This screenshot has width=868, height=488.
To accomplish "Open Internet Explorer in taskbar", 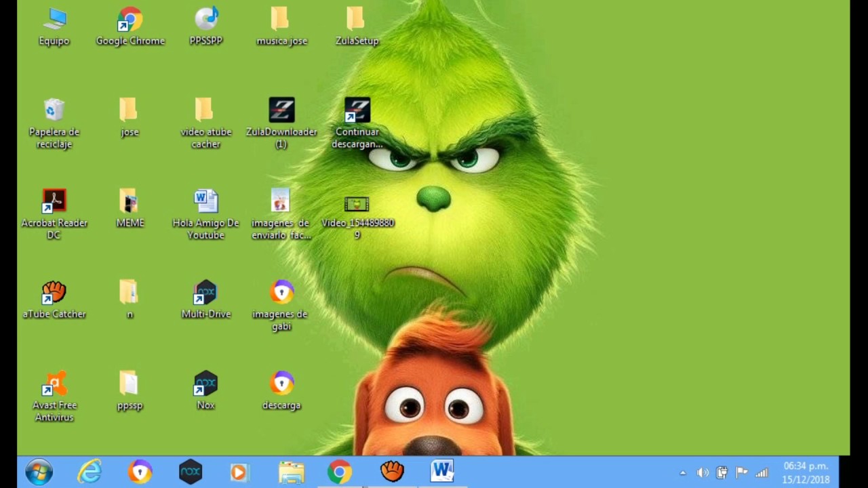I will (x=90, y=472).
